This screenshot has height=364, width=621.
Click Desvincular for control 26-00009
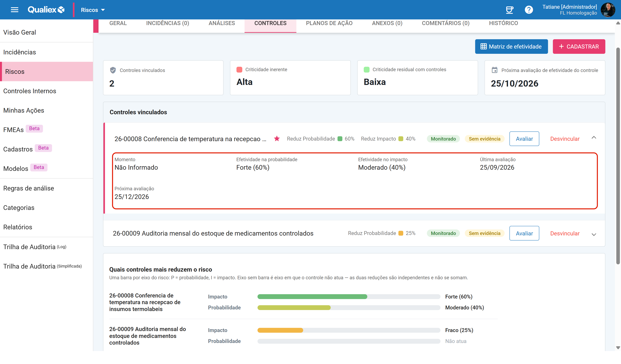point(565,233)
